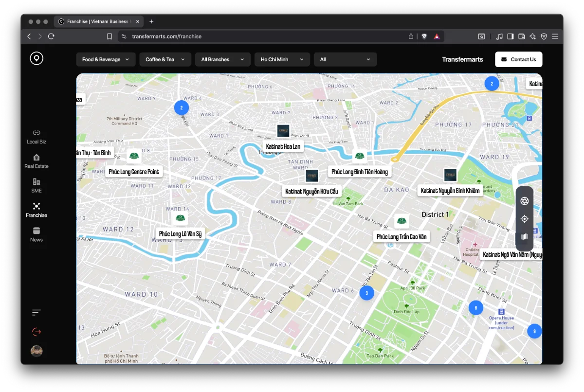Click the profile avatar at sidebar bottom

pyautogui.click(x=36, y=351)
